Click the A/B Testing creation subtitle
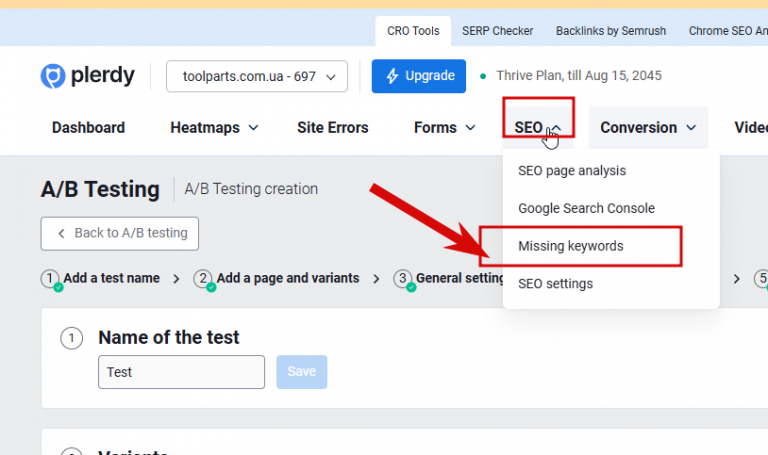Screen dimensions: 768x455 [251, 189]
